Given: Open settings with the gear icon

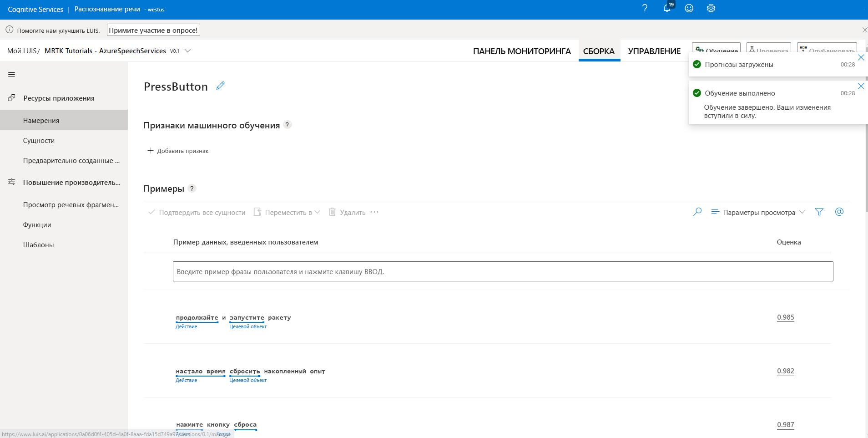Looking at the screenshot, I should point(710,8).
